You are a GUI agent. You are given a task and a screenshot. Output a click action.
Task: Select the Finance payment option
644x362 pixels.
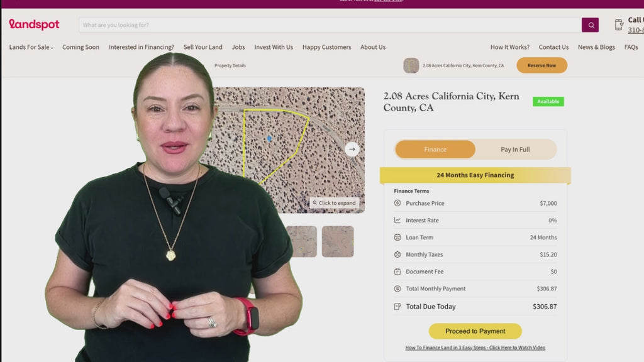tap(435, 150)
